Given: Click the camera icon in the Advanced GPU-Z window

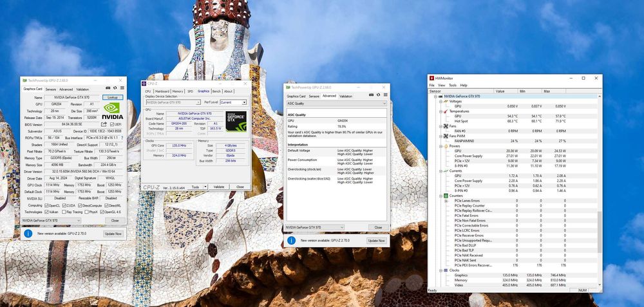Looking at the screenshot, I should pyautogui.click(x=371, y=95).
